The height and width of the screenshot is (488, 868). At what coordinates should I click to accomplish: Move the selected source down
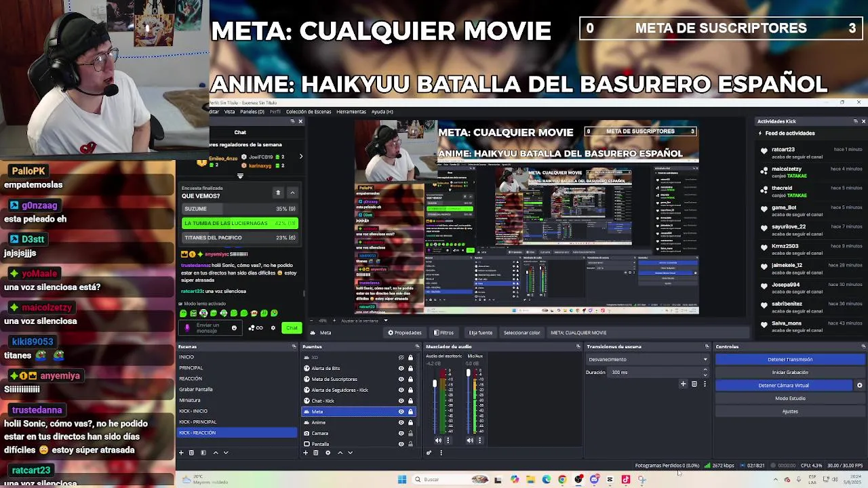pos(350,452)
